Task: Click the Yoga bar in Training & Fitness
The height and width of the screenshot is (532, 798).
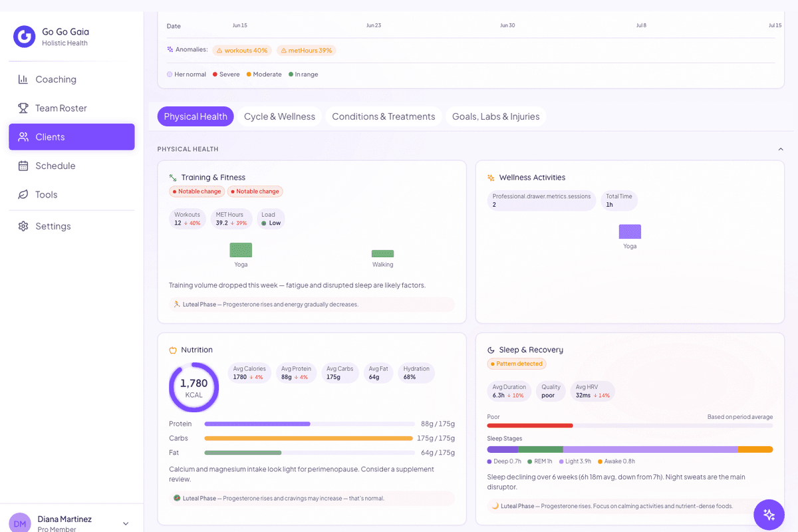Action: click(241, 250)
